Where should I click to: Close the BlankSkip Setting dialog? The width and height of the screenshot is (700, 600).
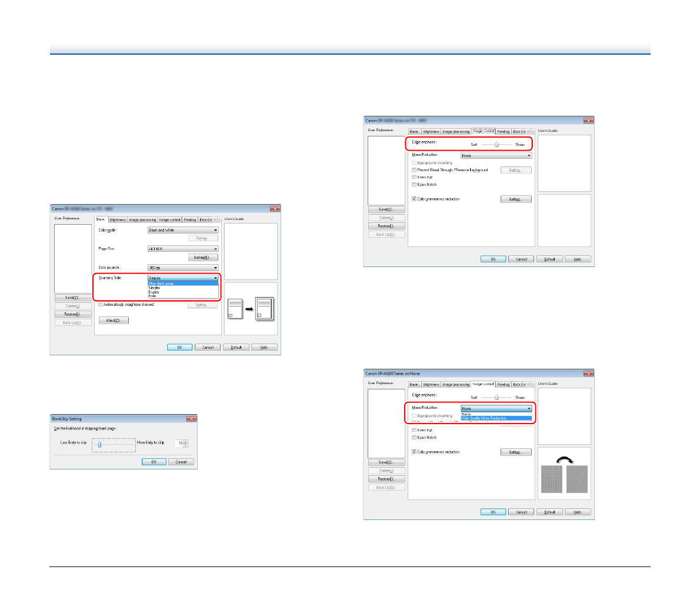191,419
